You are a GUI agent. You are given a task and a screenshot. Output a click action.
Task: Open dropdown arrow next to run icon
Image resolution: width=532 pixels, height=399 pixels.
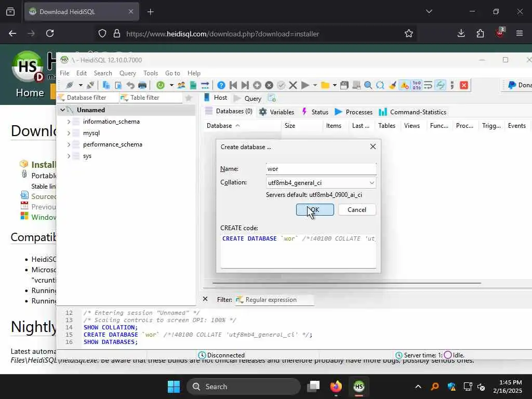tap(315, 85)
